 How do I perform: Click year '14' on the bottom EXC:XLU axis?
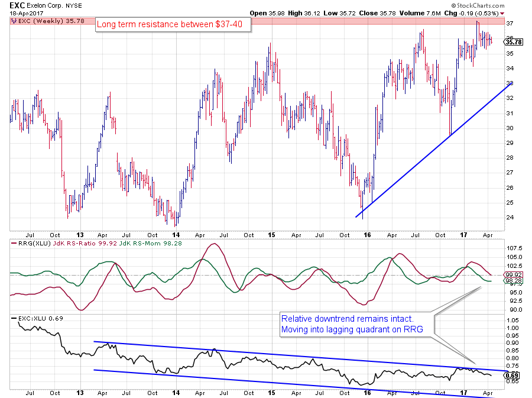[176, 393]
